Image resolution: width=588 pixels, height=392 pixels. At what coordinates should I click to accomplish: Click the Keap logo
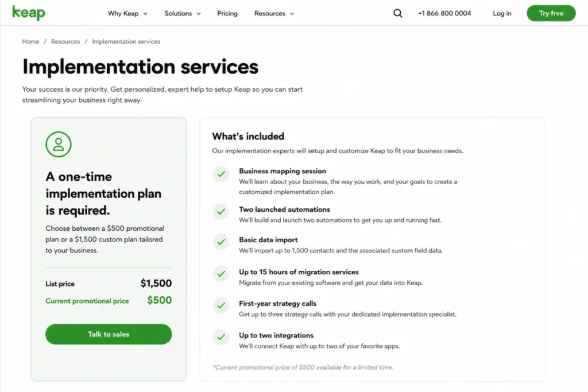(29, 13)
